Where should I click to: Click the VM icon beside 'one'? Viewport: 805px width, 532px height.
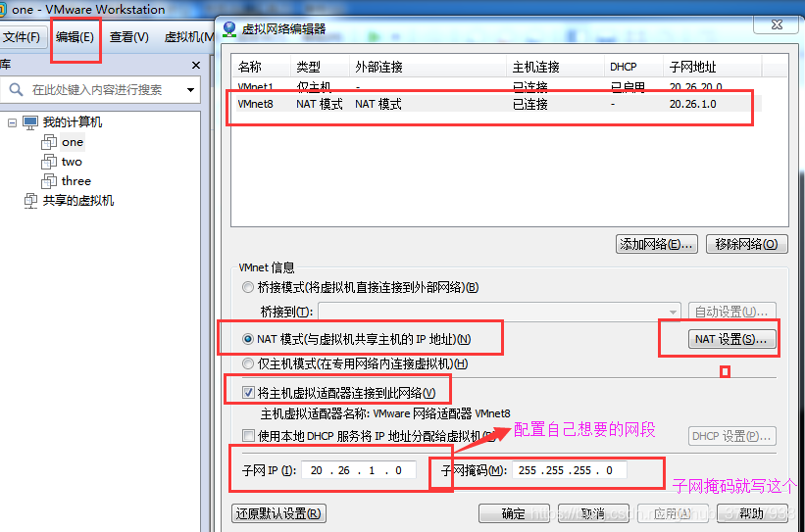tap(49, 142)
